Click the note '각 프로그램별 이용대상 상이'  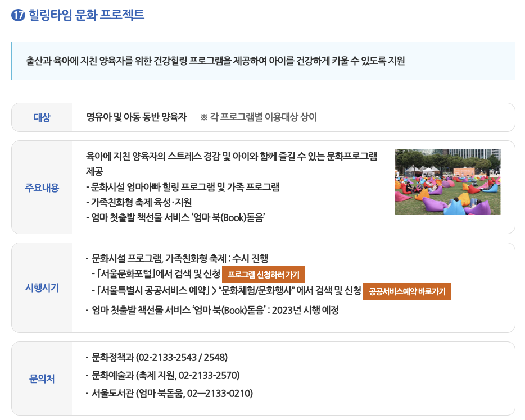point(263,117)
